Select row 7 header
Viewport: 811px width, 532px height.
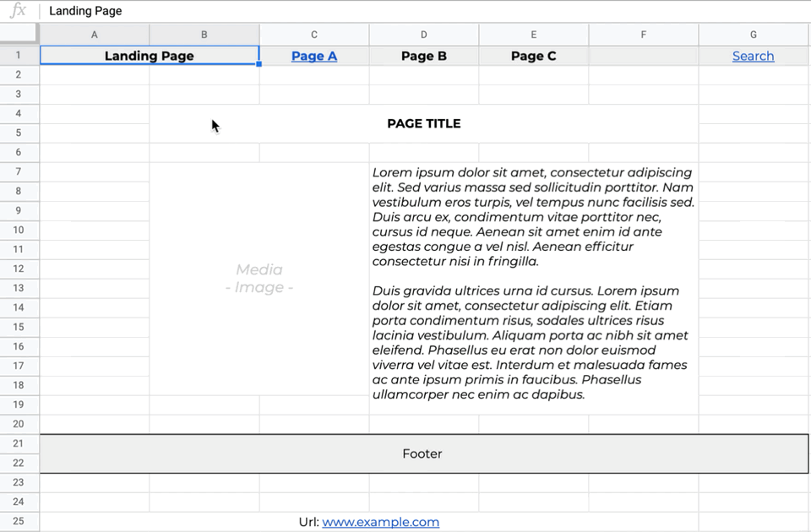[x=19, y=171]
